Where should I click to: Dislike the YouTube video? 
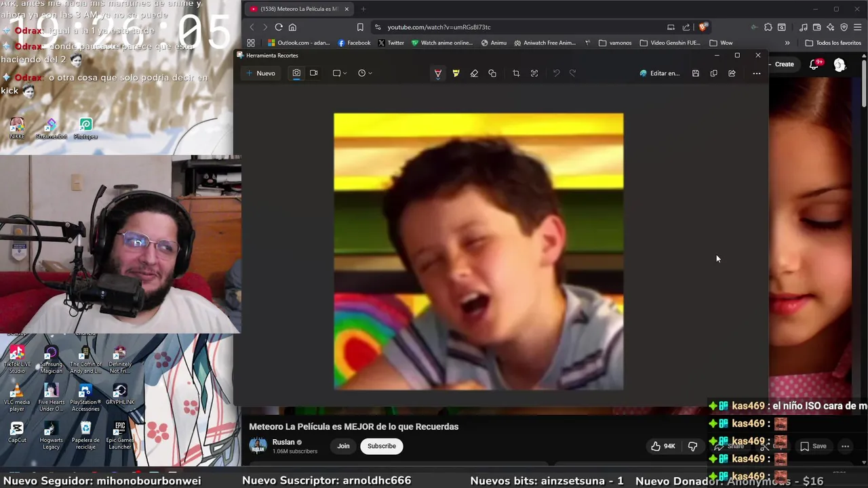pyautogui.click(x=692, y=446)
